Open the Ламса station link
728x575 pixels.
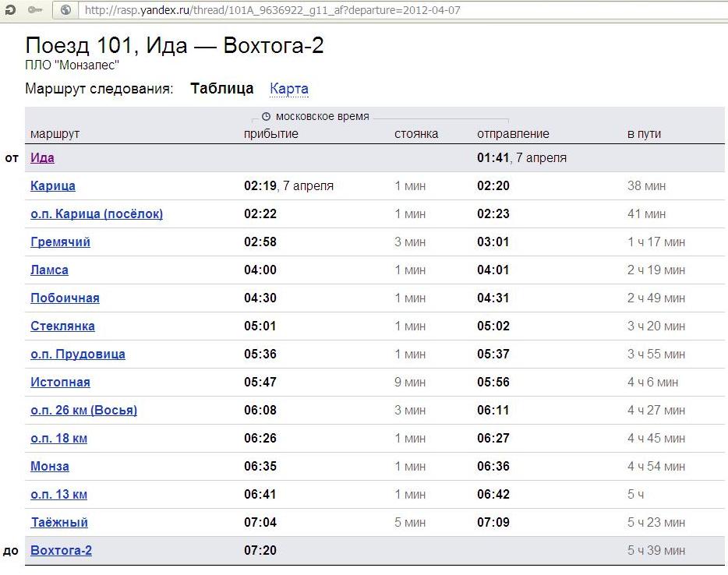tap(49, 270)
